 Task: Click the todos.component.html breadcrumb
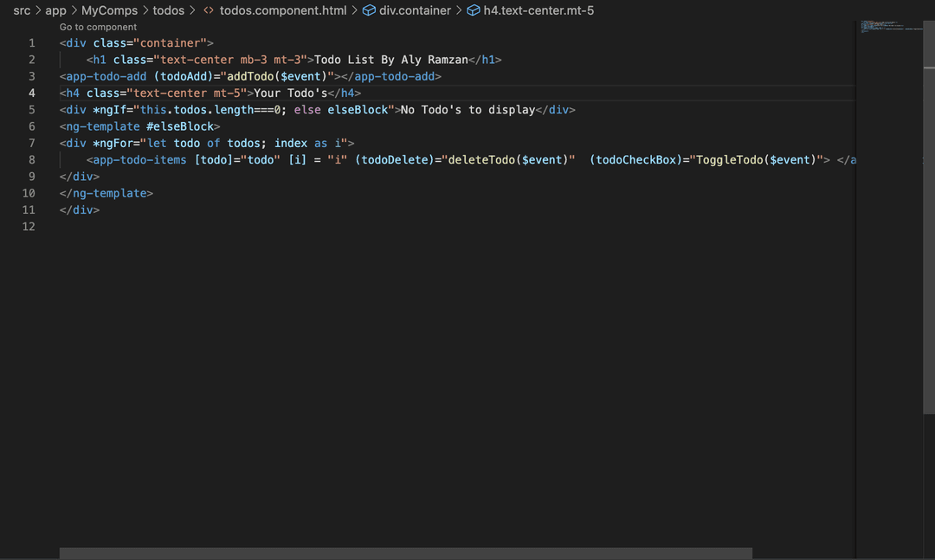[x=283, y=11]
